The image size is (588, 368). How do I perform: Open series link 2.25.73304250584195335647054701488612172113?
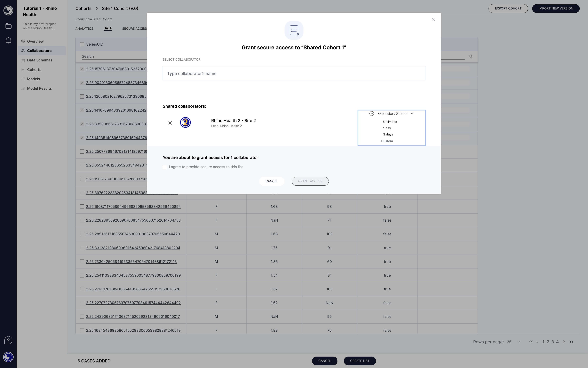(131, 262)
